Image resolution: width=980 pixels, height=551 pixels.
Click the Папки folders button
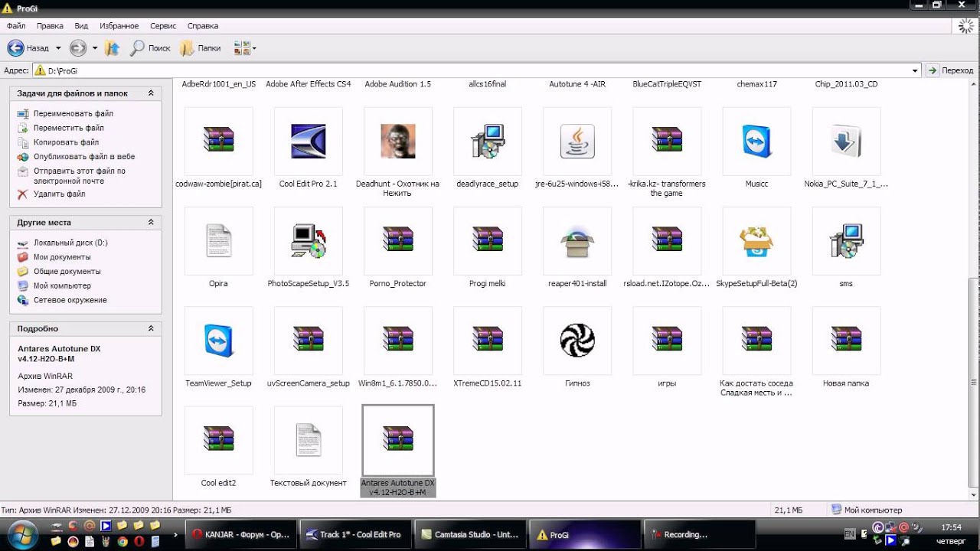201,48
